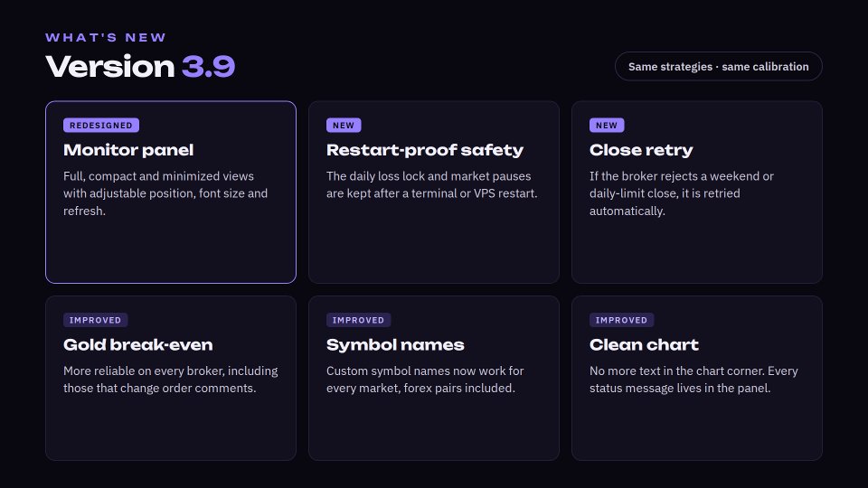Click the IMPROVED badge above Clean chart
The image size is (868, 488).
pyautogui.click(x=621, y=320)
